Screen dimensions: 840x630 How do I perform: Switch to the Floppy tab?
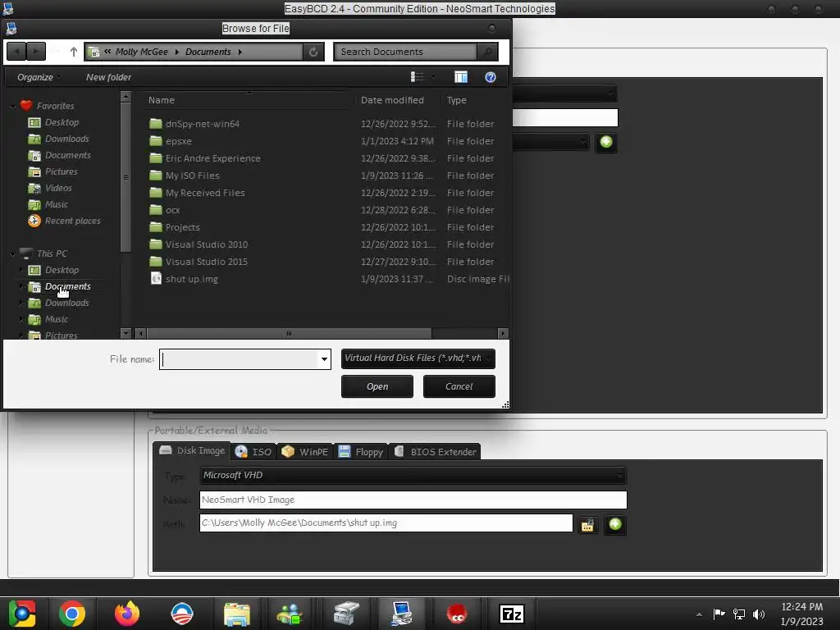(361, 452)
